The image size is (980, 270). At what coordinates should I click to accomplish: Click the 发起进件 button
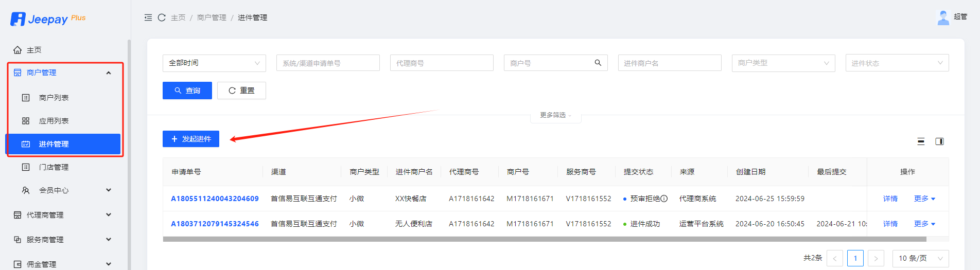[x=191, y=139]
